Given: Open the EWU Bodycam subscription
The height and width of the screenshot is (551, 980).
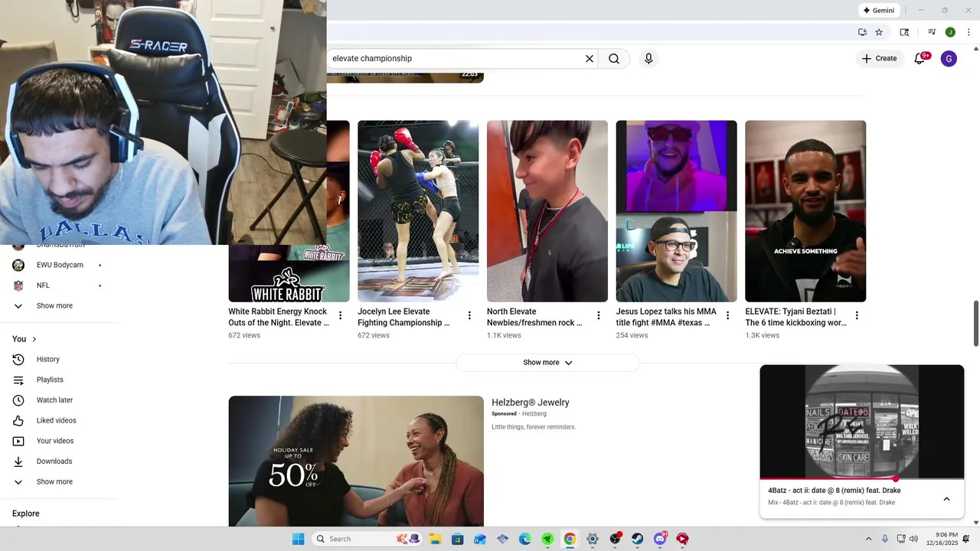Looking at the screenshot, I should pyautogui.click(x=59, y=265).
